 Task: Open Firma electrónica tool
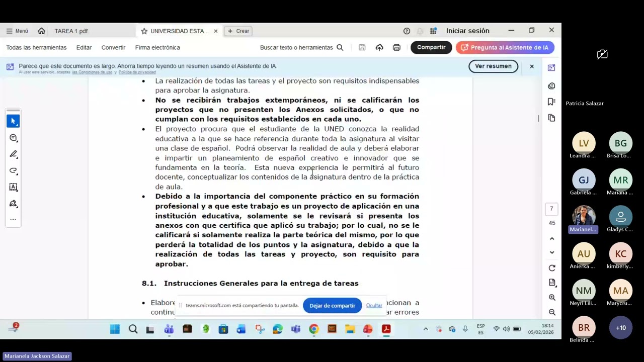[157, 47]
